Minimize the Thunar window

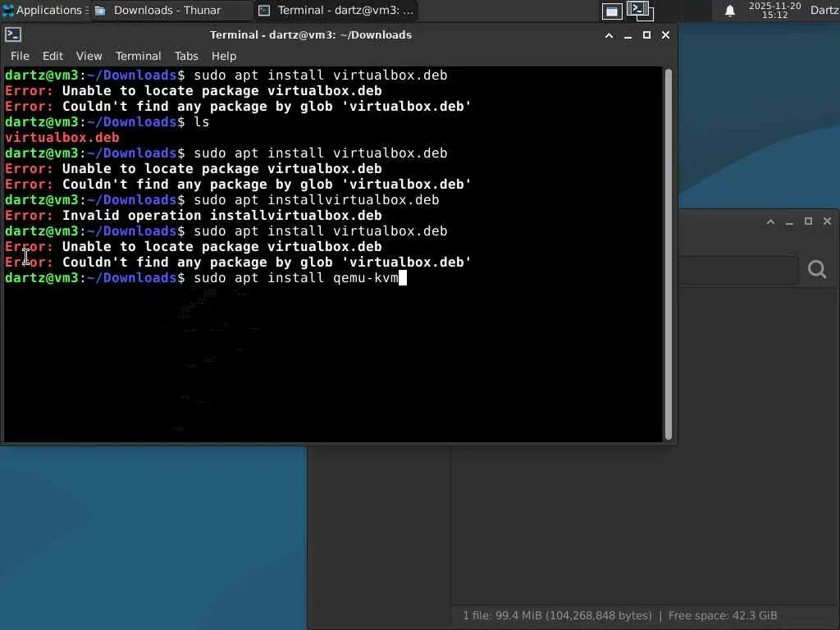pos(790,221)
